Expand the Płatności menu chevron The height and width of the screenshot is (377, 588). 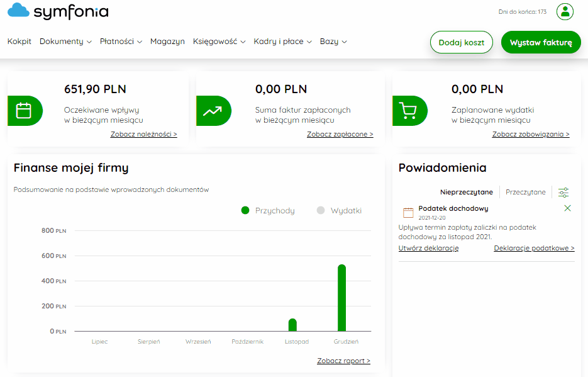[x=140, y=42]
